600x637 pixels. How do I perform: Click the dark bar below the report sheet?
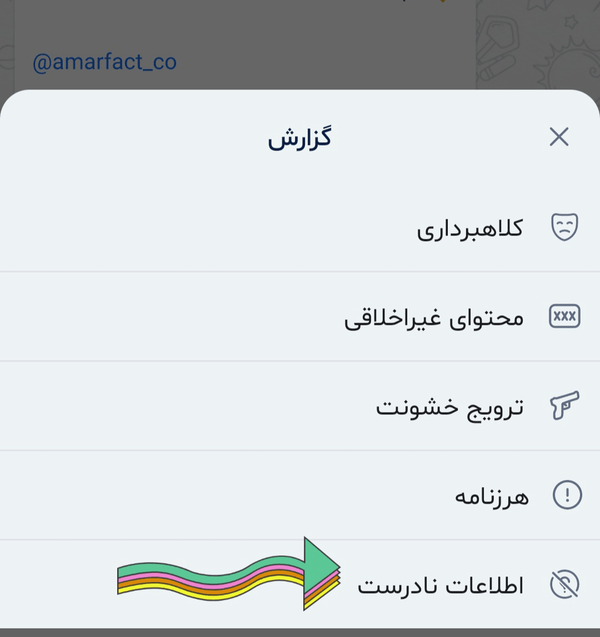(x=300, y=632)
